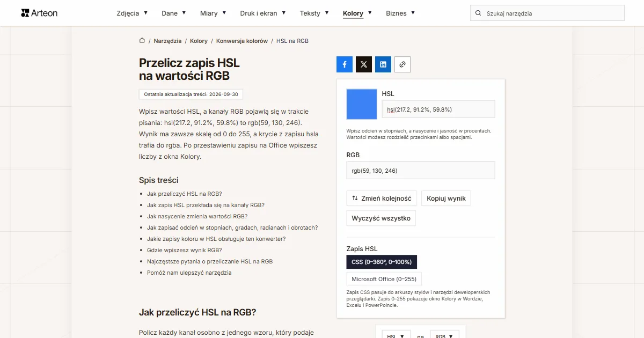Screen dimensions: 644x338
Task: Open Jak zapis HSL przekłada się na kanały RGB?
Action: 206,205
